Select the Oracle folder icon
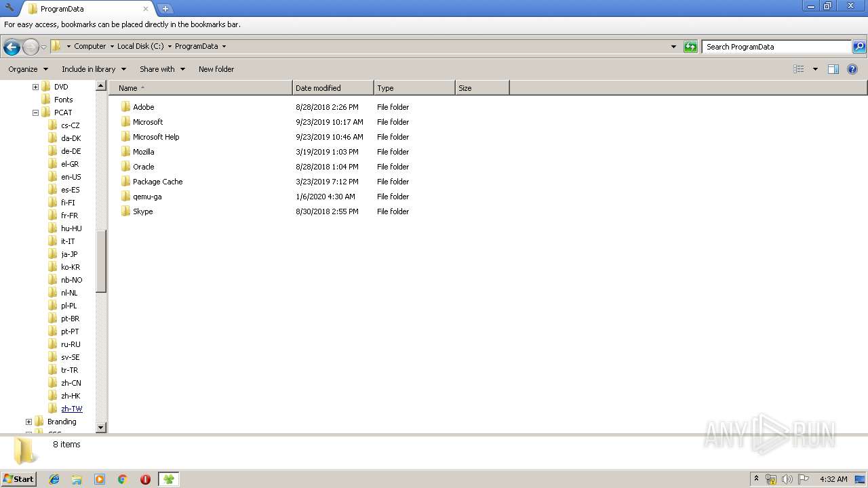The height and width of the screenshot is (488, 868). click(125, 167)
